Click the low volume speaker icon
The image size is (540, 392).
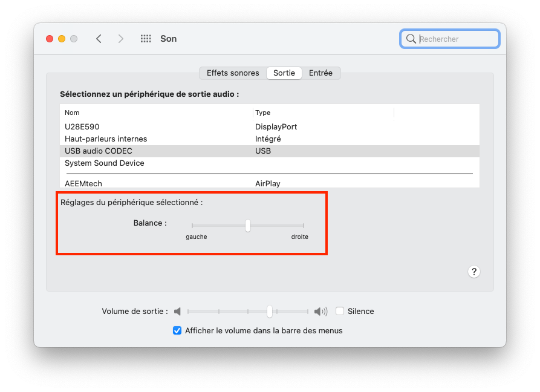pyautogui.click(x=178, y=312)
